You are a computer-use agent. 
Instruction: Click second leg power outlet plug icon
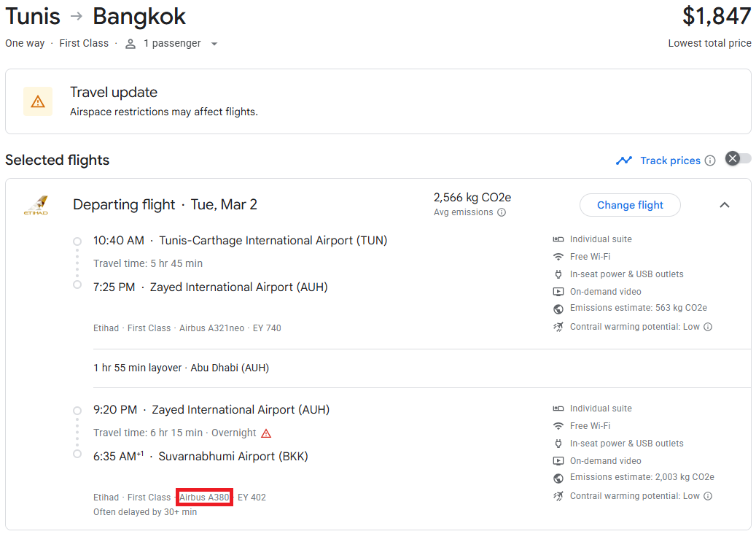coord(558,444)
